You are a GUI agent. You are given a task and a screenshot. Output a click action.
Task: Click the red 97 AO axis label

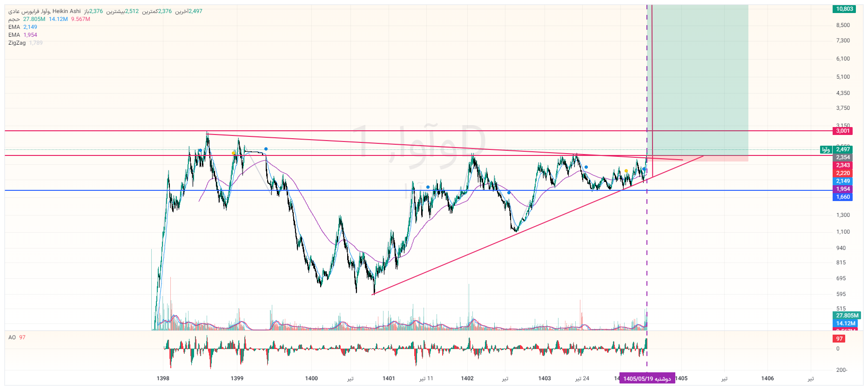[839, 339]
